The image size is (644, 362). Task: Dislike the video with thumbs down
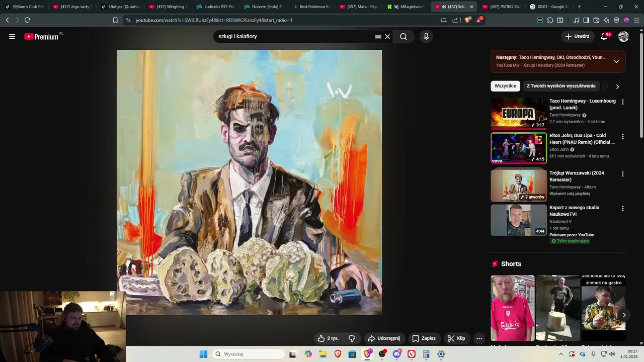(352, 338)
